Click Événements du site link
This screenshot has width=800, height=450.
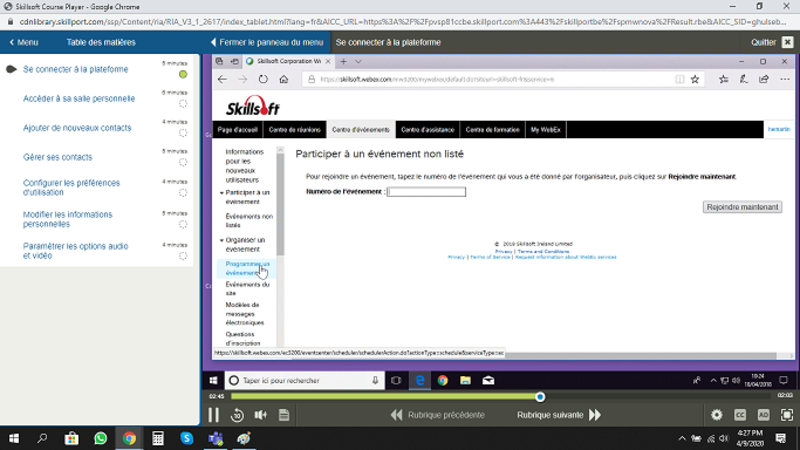pyautogui.click(x=247, y=289)
